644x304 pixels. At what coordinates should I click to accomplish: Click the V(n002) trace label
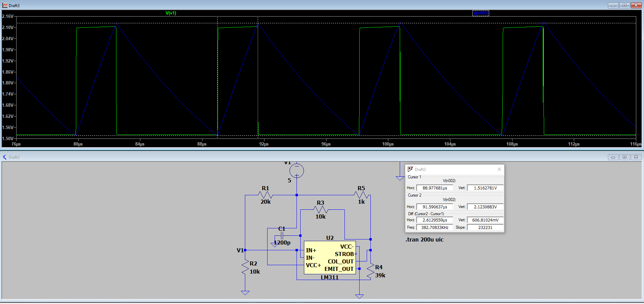coord(481,13)
